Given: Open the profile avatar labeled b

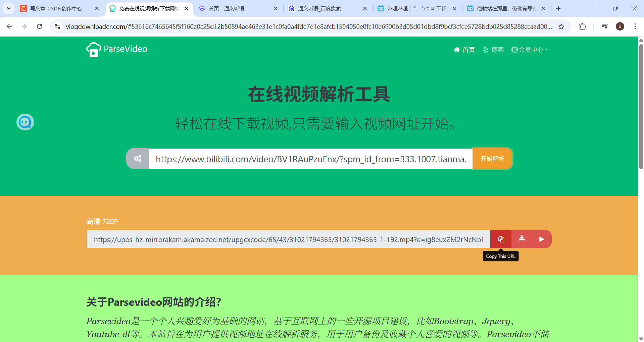Looking at the screenshot, I should pyautogui.click(x=620, y=26).
